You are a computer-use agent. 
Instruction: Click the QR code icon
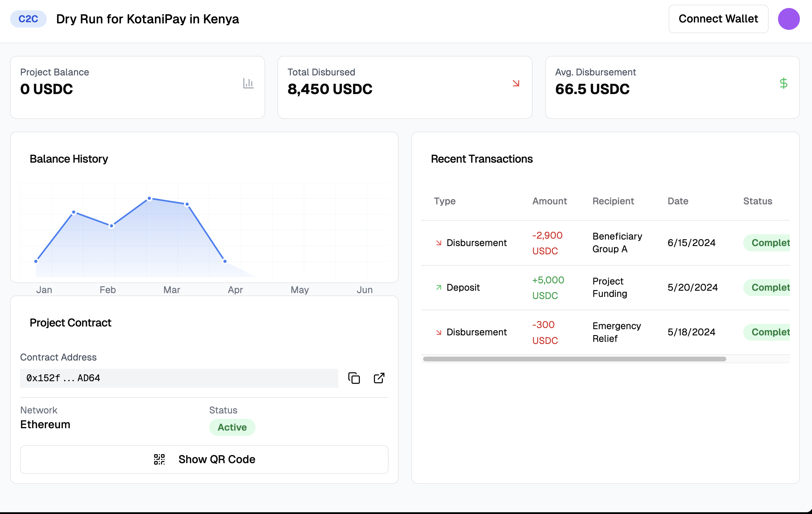[x=159, y=459]
